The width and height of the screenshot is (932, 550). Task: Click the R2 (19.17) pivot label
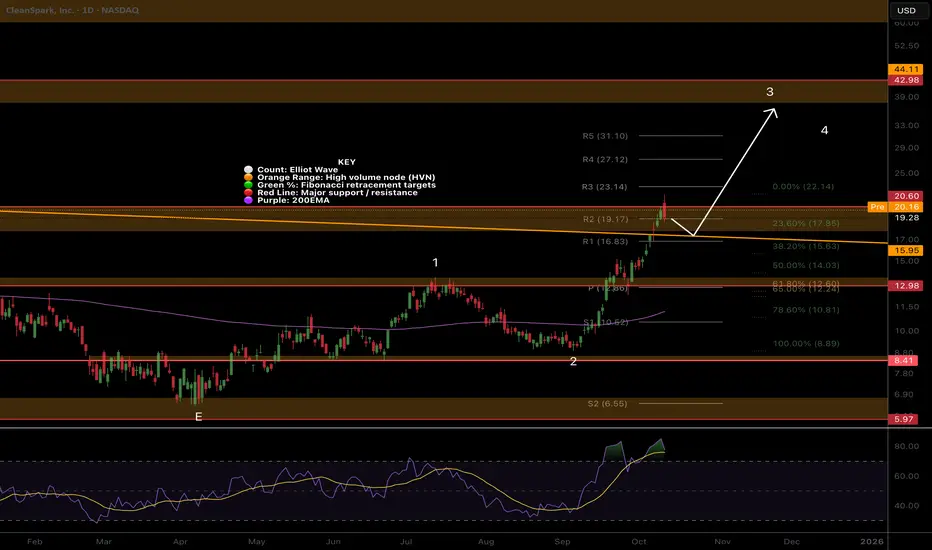click(606, 219)
